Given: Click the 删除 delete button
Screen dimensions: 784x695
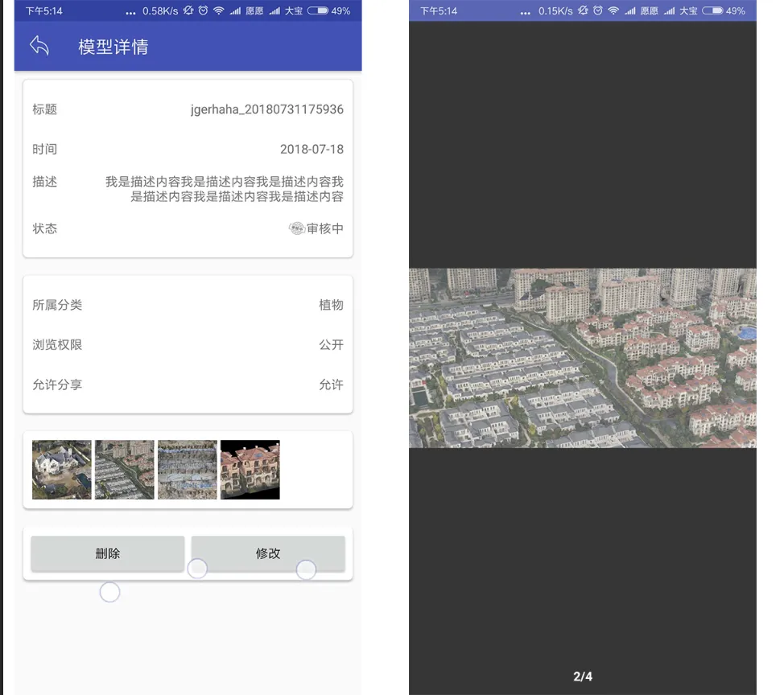Looking at the screenshot, I should pyautogui.click(x=108, y=553).
